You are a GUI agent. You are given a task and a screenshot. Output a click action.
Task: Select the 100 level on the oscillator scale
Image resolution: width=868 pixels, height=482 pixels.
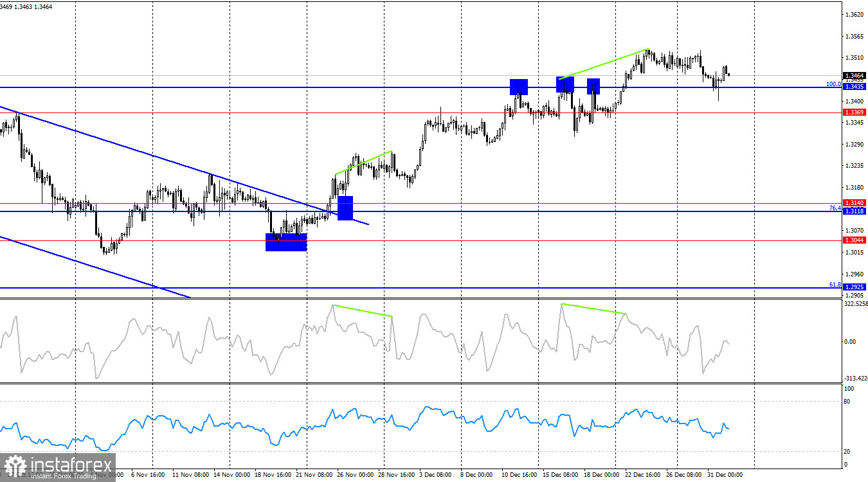(849, 389)
